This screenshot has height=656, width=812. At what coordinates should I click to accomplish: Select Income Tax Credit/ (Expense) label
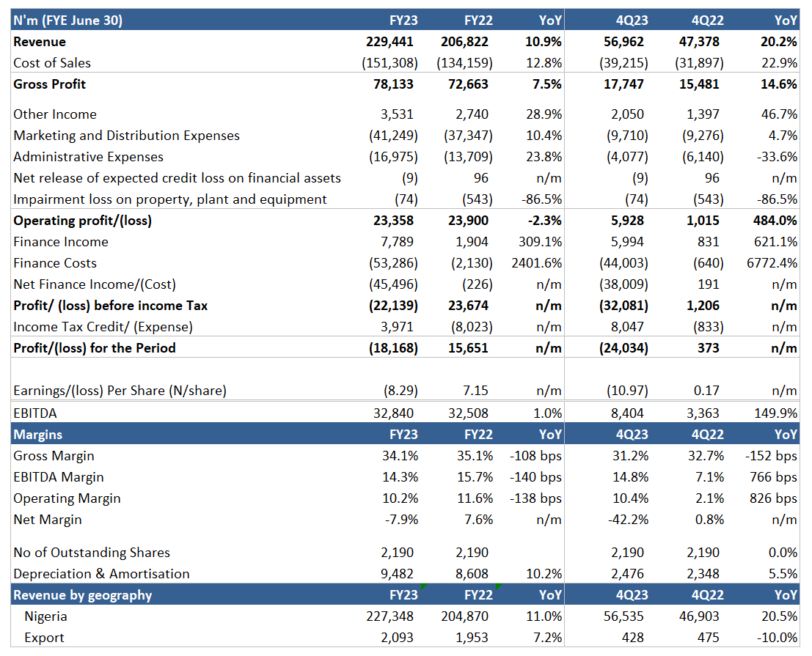(x=101, y=327)
